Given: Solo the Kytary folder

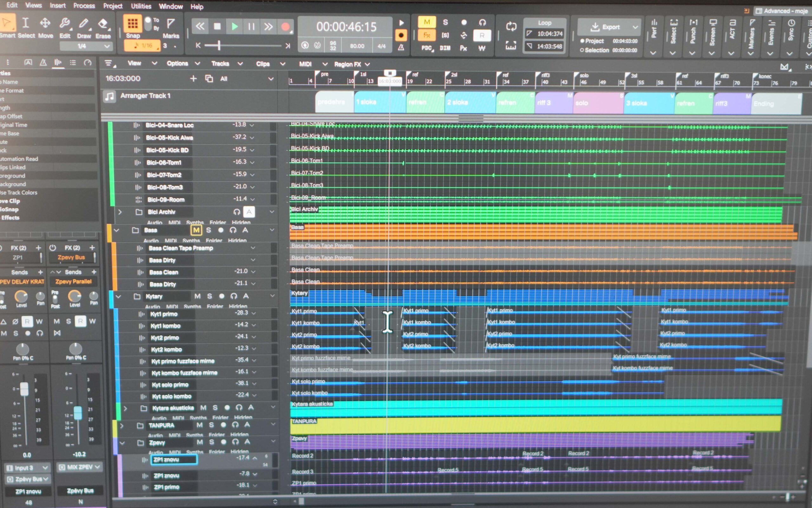Looking at the screenshot, I should coord(210,296).
